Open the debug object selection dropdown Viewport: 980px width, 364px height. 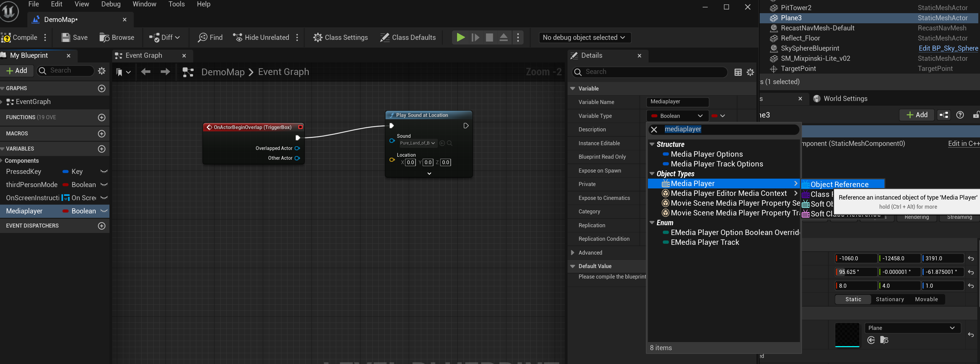click(584, 37)
